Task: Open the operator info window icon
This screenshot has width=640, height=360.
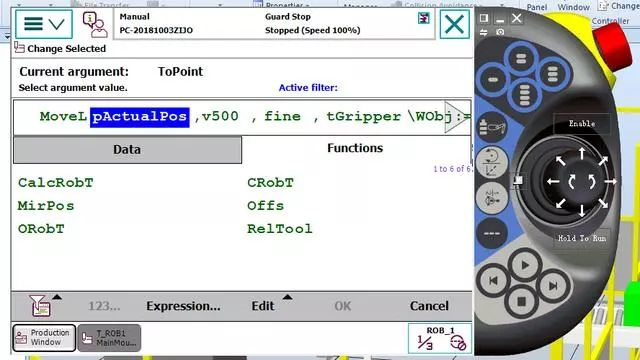Action: pos(95,24)
